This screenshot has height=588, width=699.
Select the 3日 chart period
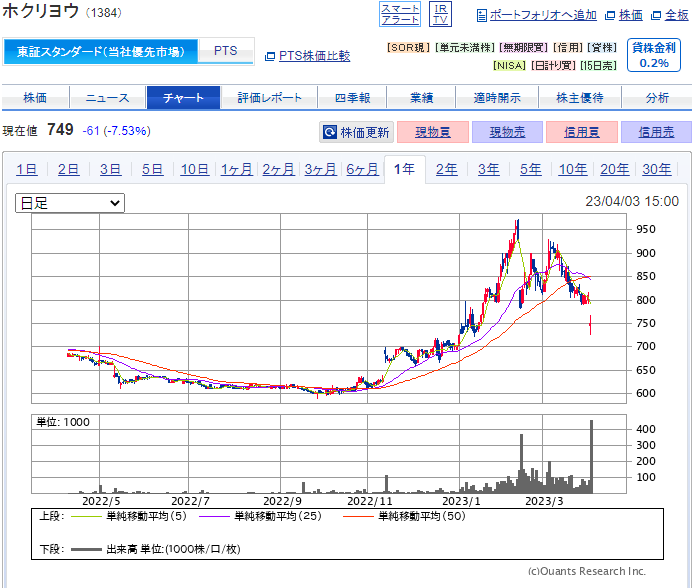pyautogui.click(x=110, y=169)
